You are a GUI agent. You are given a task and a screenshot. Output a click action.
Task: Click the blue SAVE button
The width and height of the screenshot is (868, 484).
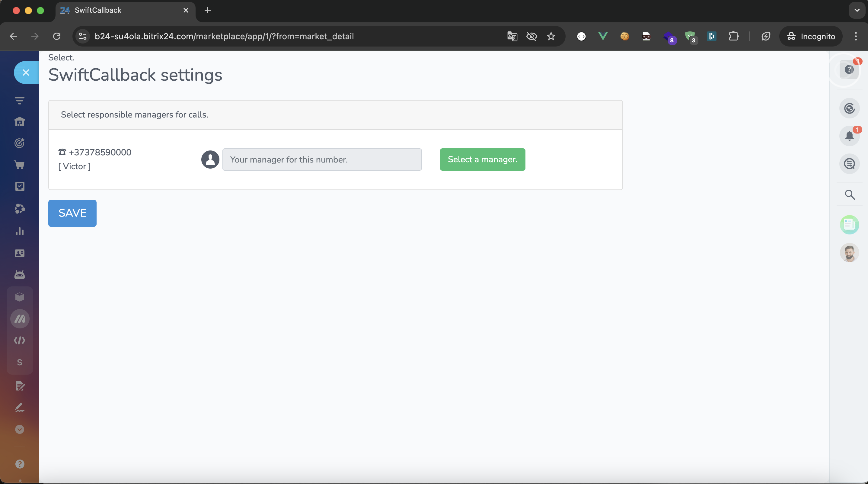tap(72, 213)
